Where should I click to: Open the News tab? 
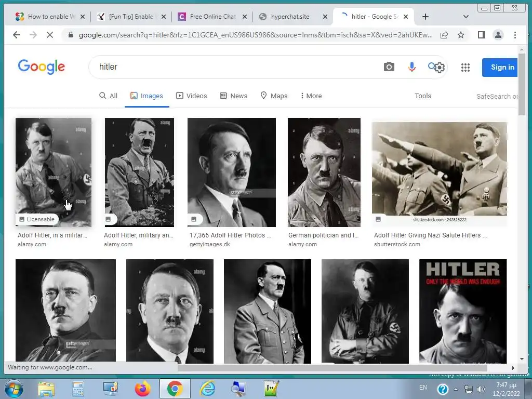click(233, 96)
